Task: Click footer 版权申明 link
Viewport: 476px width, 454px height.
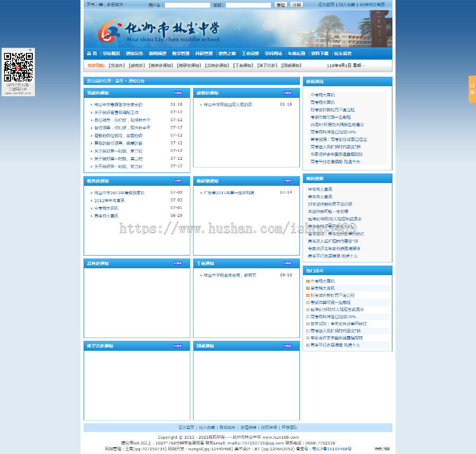Action: pos(269,427)
